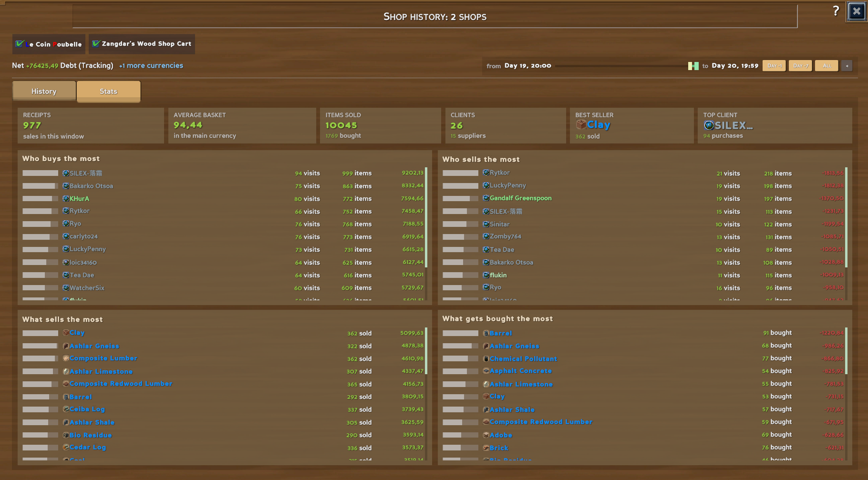Click player icon beside Gandalf Greenspoon
This screenshot has width=868, height=480.
[x=486, y=198]
